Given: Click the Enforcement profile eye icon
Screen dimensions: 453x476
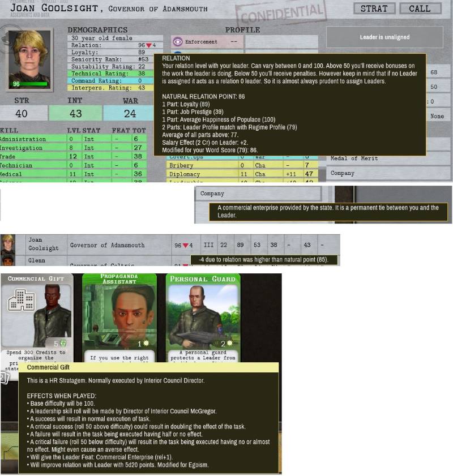Looking at the screenshot, I should tap(178, 41).
